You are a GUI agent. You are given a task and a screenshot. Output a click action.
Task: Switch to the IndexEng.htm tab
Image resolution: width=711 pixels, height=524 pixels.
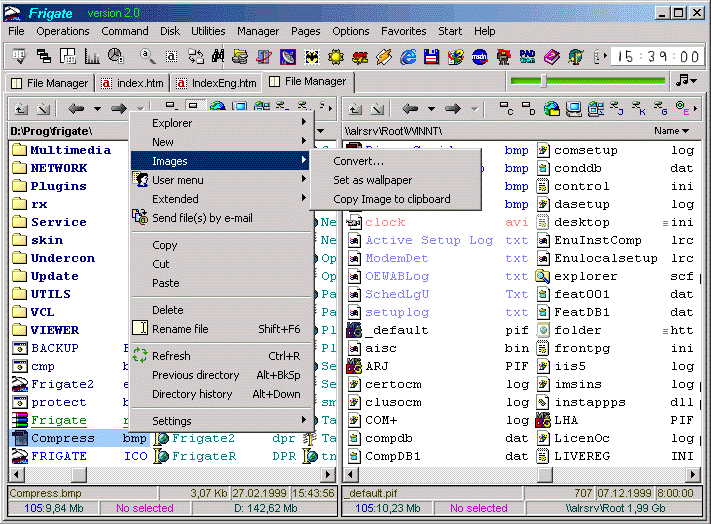pyautogui.click(x=216, y=83)
